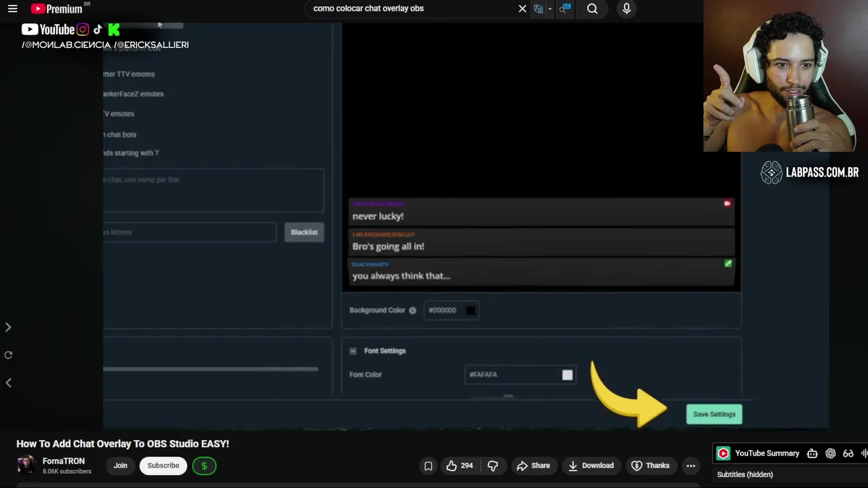Click the input field left of Blacklist
This screenshot has width=868, height=488.
point(190,232)
